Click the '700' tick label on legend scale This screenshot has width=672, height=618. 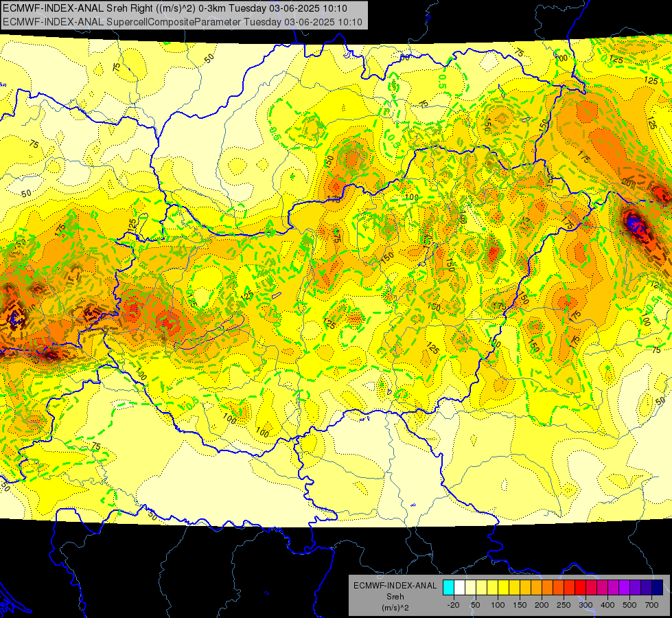pos(651,605)
